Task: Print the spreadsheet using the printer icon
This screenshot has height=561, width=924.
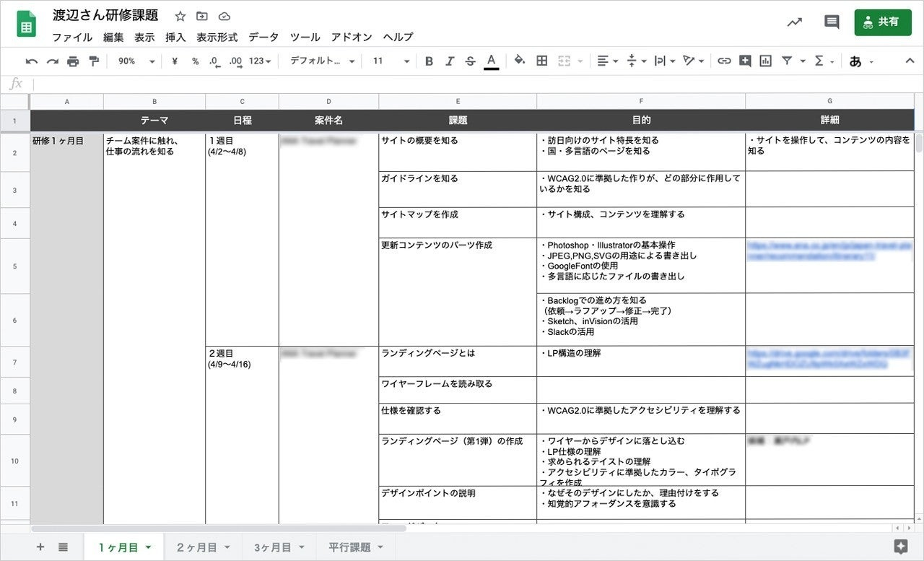Action: tap(73, 61)
